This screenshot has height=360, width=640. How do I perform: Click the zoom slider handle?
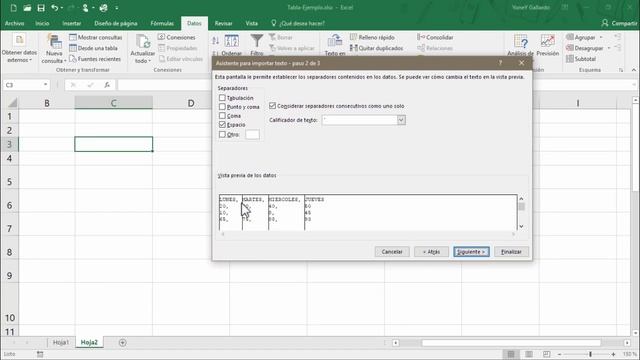590,354
